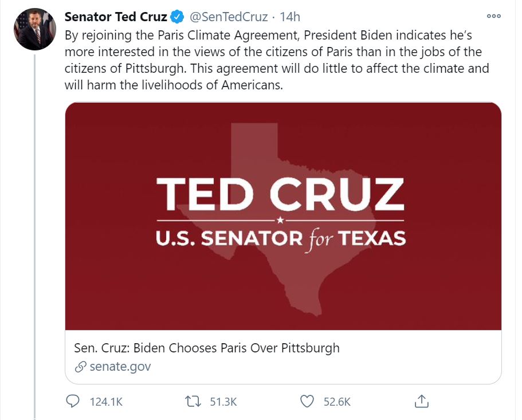Click the share upload arrow icon
This screenshot has width=522, height=420.
coord(422,401)
